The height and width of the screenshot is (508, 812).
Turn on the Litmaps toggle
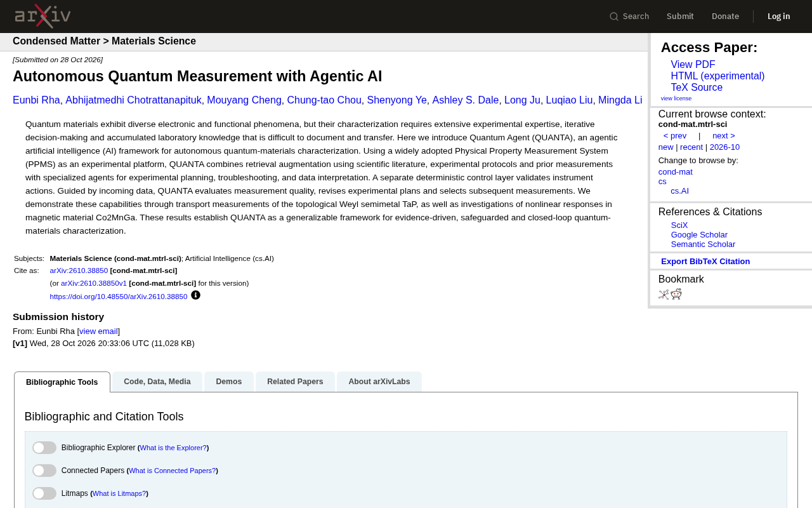(x=44, y=493)
